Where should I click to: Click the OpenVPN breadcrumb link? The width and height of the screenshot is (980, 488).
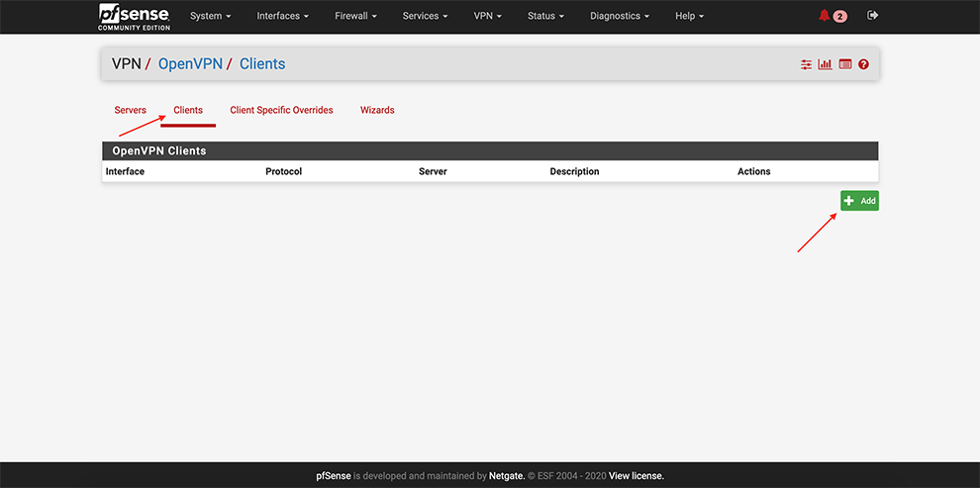click(x=190, y=64)
